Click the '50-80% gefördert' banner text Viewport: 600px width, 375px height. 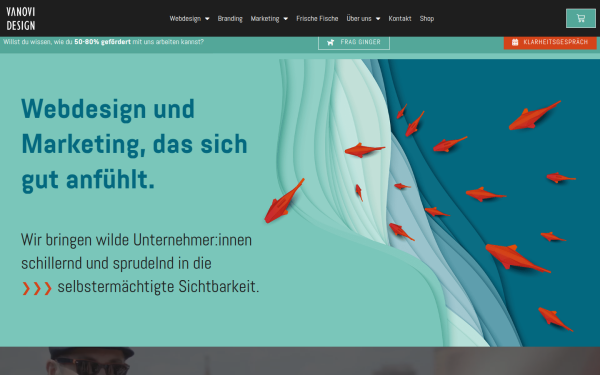click(102, 42)
